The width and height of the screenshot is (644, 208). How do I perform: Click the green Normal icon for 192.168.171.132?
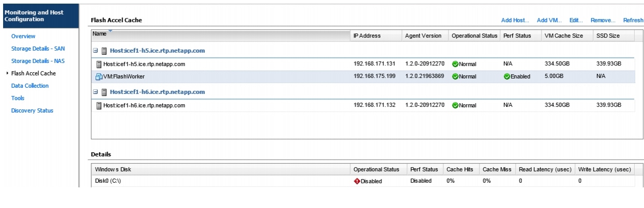pos(455,106)
